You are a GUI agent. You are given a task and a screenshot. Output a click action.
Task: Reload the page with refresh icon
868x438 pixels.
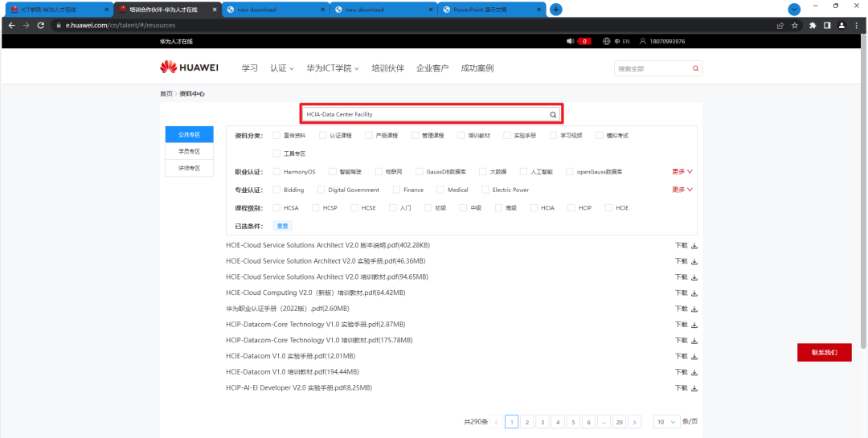[x=40, y=26]
